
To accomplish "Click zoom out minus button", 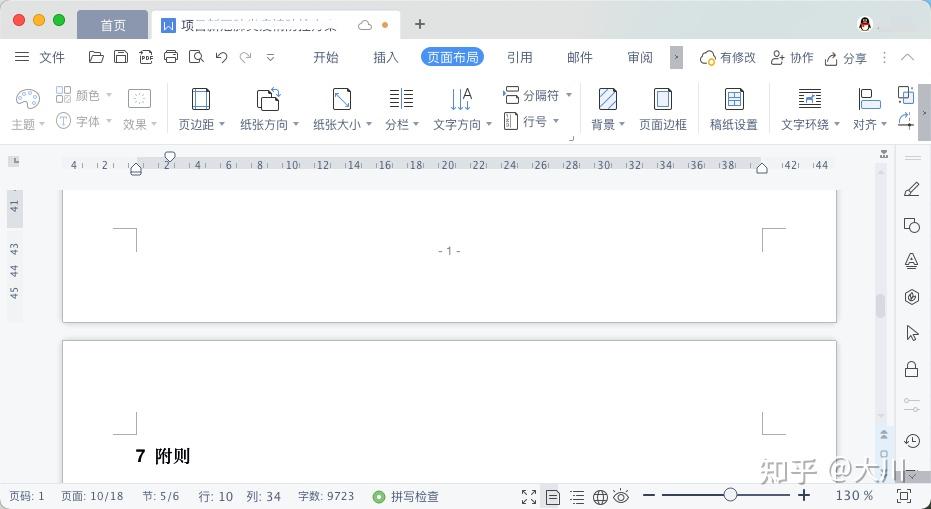I will [x=649, y=495].
